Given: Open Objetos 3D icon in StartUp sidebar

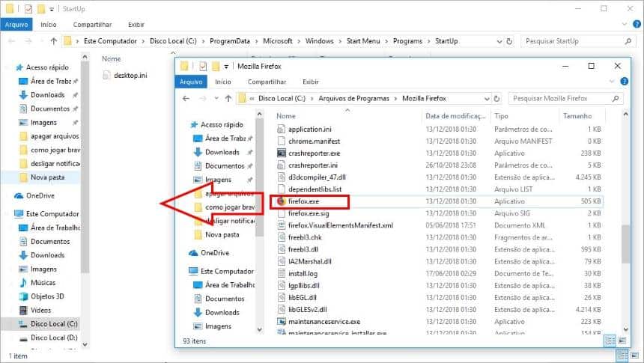Looking at the screenshot, I should 23,296.
